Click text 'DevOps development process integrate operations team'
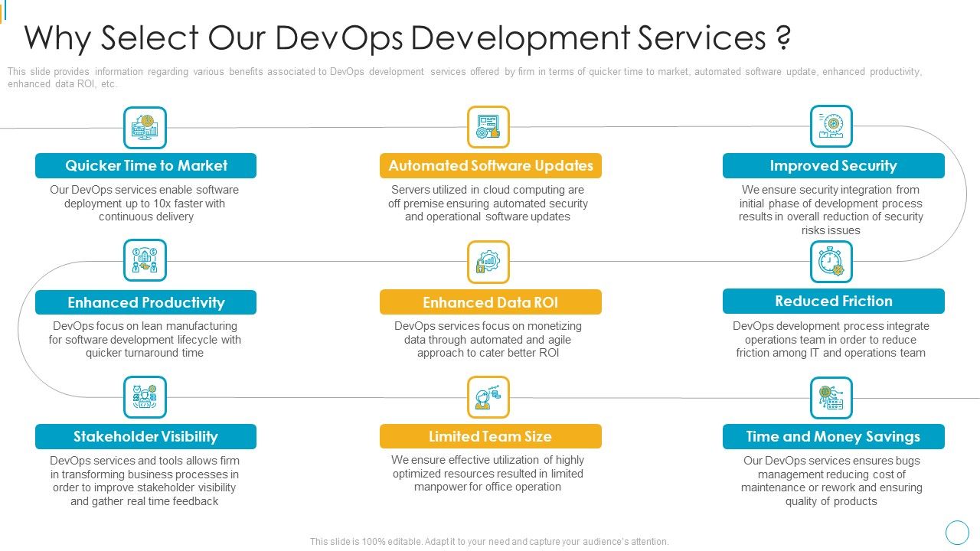 pyautogui.click(x=831, y=339)
